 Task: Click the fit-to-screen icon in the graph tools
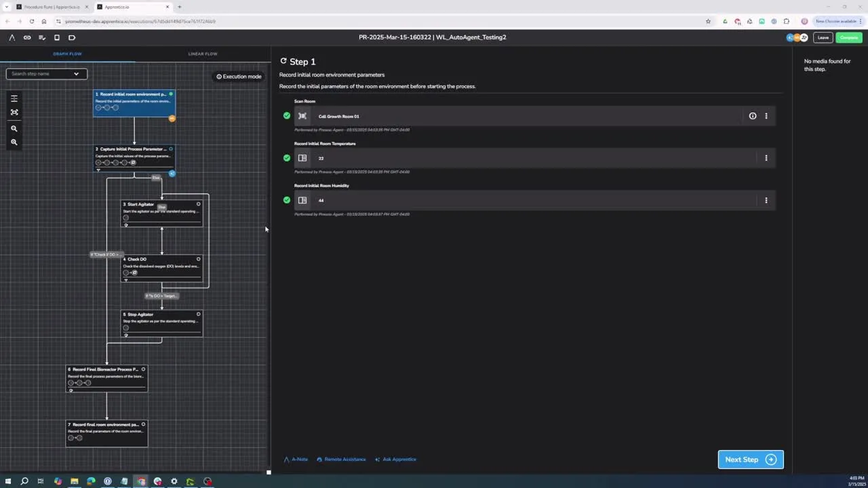tap(14, 113)
